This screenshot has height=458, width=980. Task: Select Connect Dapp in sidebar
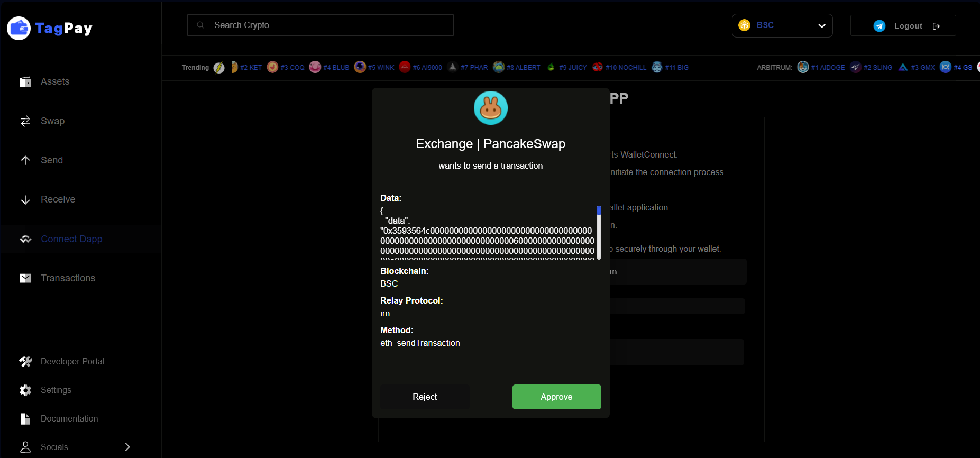click(71, 239)
